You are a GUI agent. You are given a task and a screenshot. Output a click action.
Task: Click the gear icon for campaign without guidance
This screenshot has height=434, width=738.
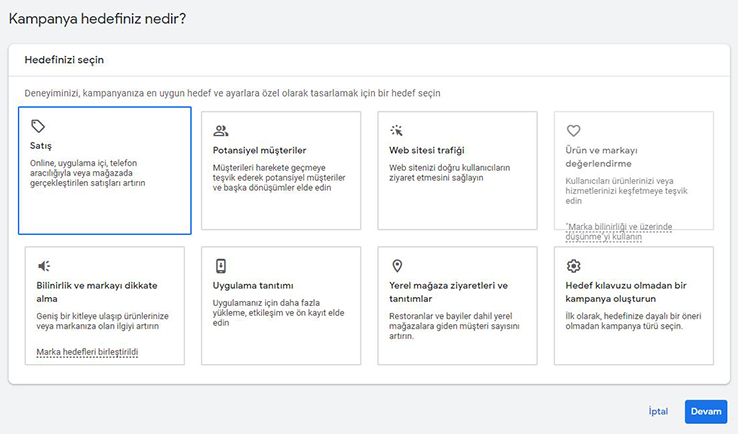tap(573, 266)
